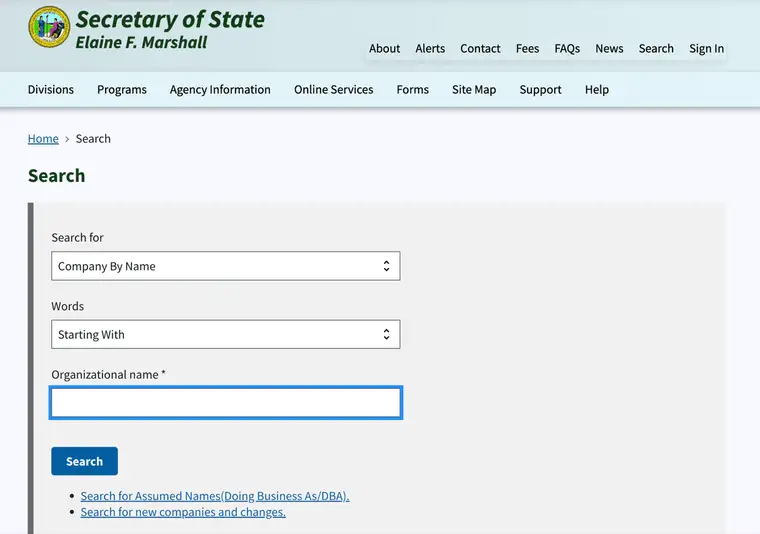
Task: Open Search for new companies and changes
Action: [183, 512]
